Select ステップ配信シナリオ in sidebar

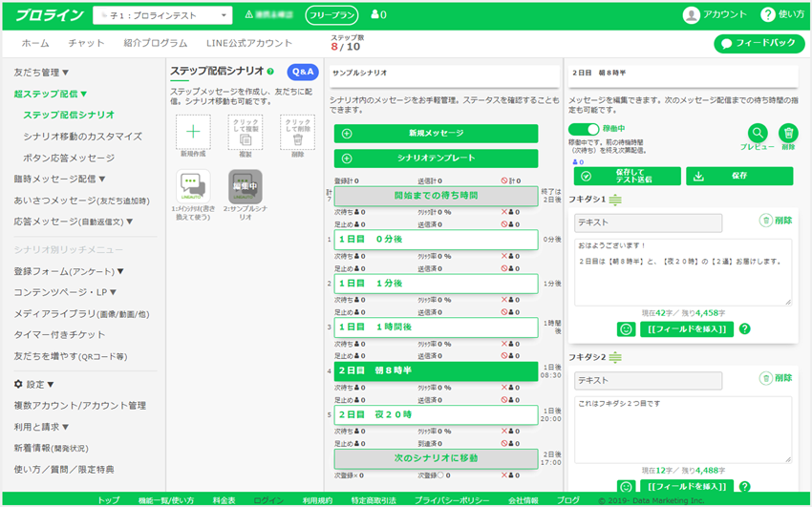[x=69, y=115]
